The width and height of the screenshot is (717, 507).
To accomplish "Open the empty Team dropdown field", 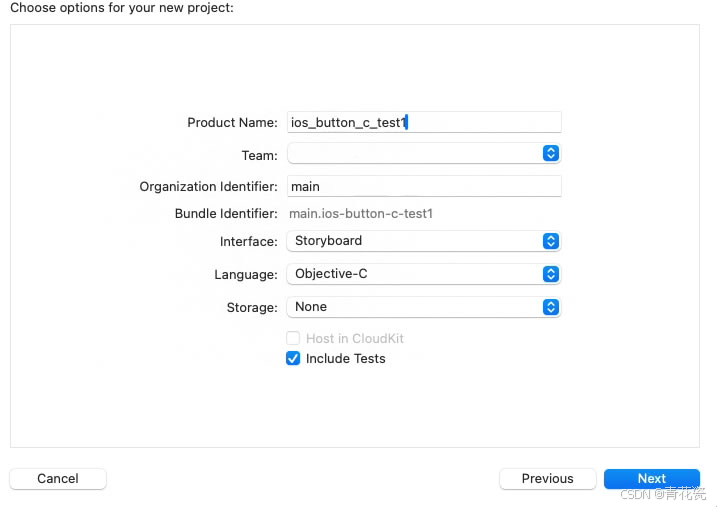I will [423, 153].
